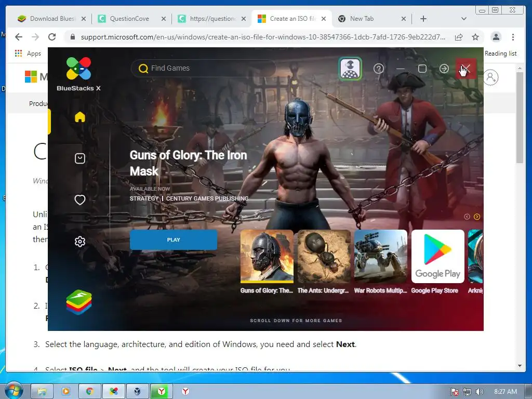532x399 pixels.
Task: Switch to QuestionCove Chrome tab
Action: click(131, 19)
